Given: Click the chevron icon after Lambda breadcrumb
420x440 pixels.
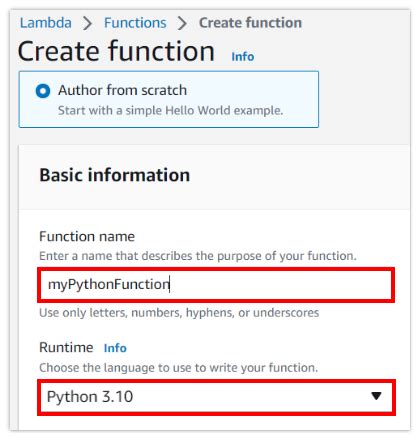Looking at the screenshot, I should coord(87,23).
